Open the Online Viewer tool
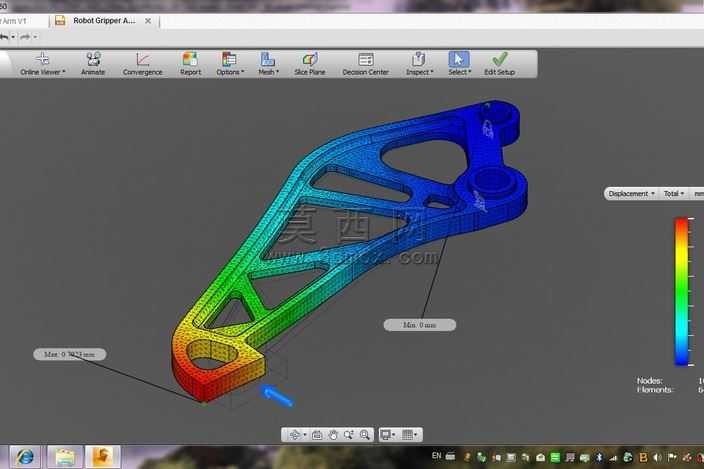 click(43, 63)
